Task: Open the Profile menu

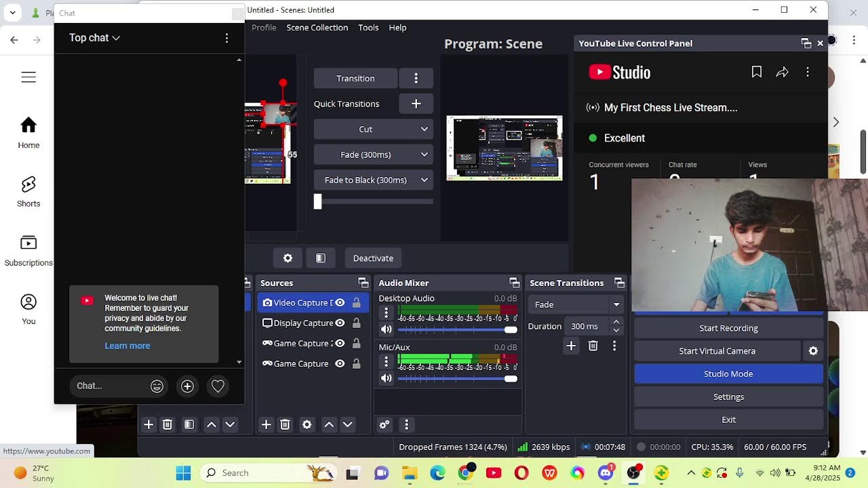Action: pos(264,28)
